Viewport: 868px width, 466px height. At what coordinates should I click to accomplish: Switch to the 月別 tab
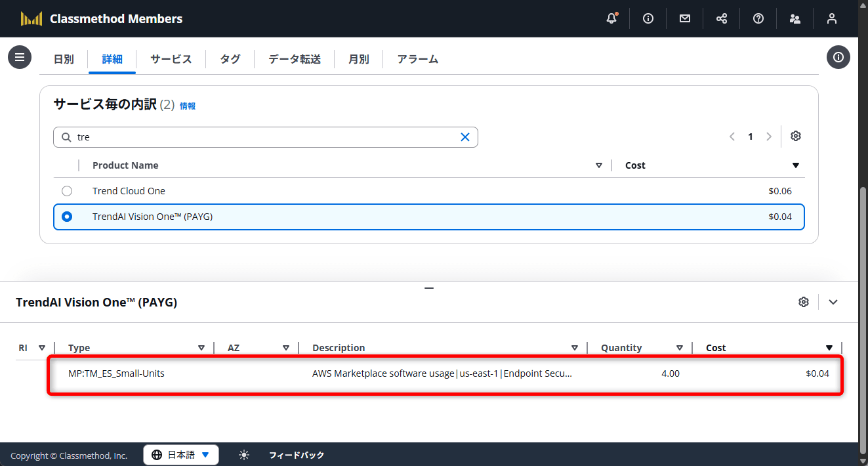pos(358,59)
